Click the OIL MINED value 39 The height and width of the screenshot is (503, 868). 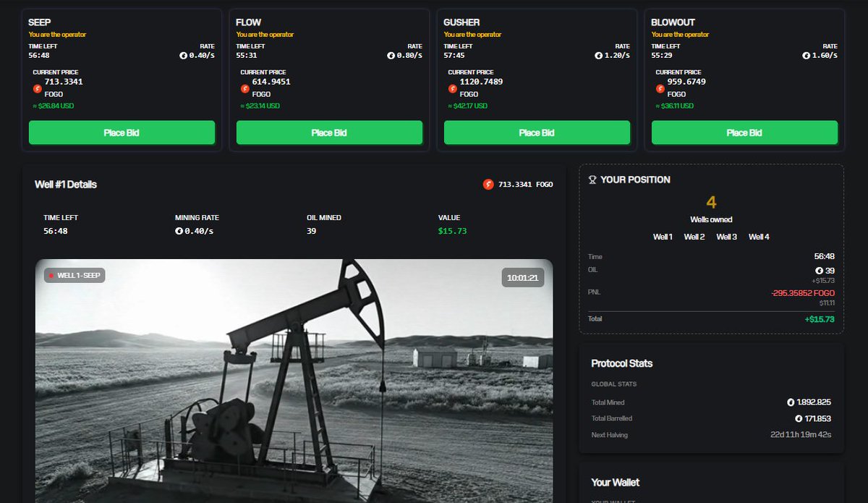pyautogui.click(x=311, y=231)
